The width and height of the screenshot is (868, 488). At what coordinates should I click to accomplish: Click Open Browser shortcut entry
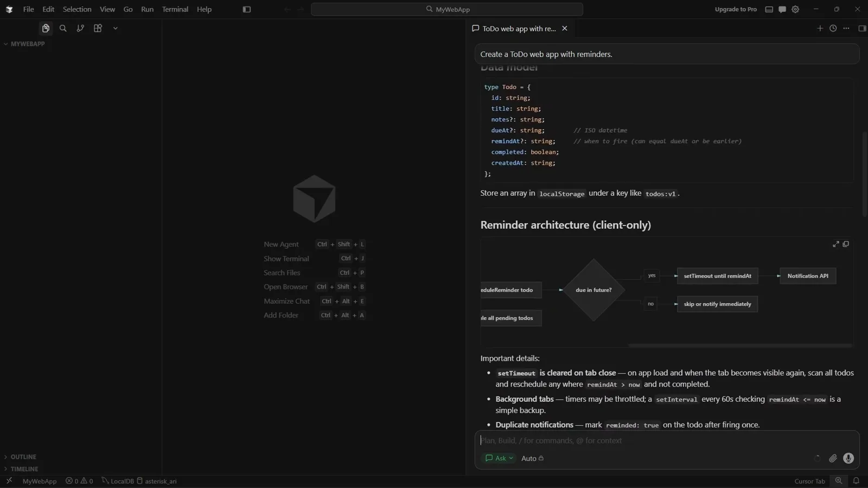314,287
